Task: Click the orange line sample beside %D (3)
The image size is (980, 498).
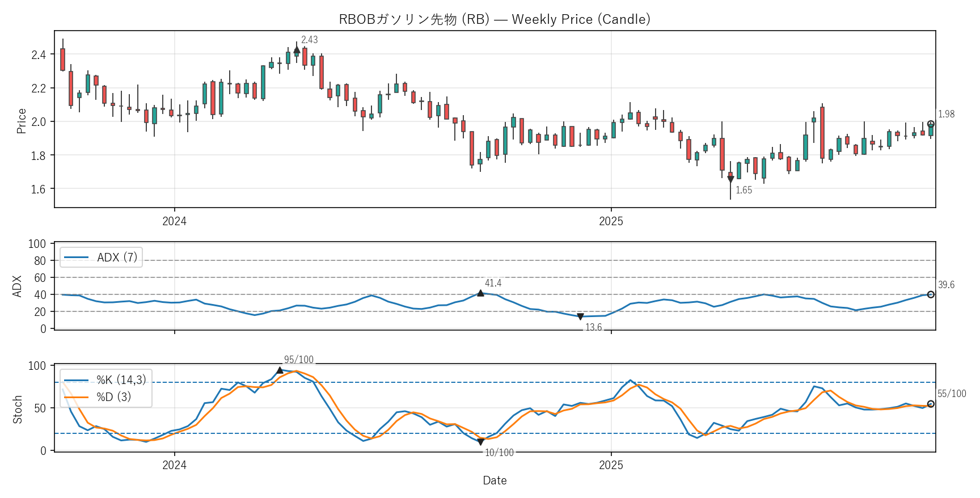Action: 77,397
